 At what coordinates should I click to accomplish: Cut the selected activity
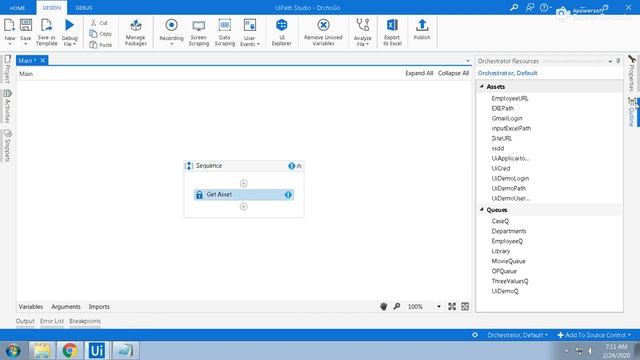click(x=99, y=23)
